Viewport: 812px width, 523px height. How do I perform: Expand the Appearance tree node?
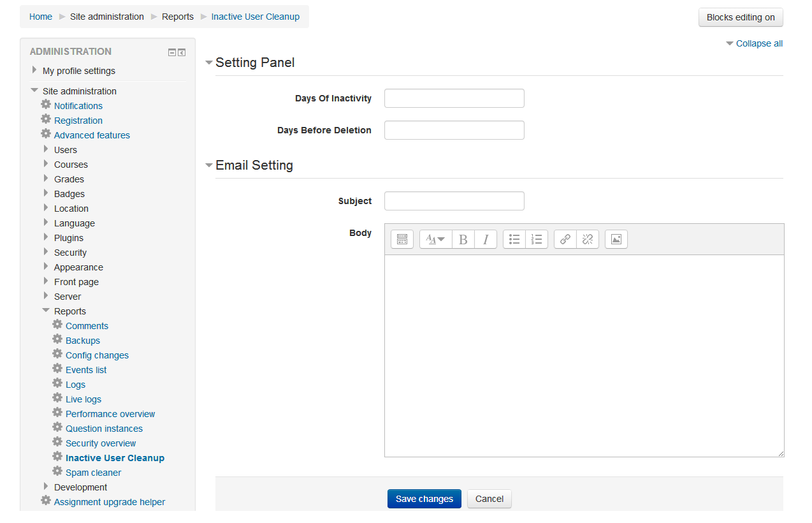(x=46, y=267)
